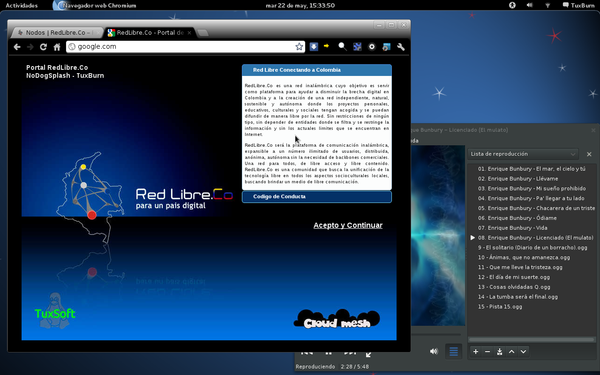Switch to the Nodos | RedLibre.Co tab

[x=57, y=33]
